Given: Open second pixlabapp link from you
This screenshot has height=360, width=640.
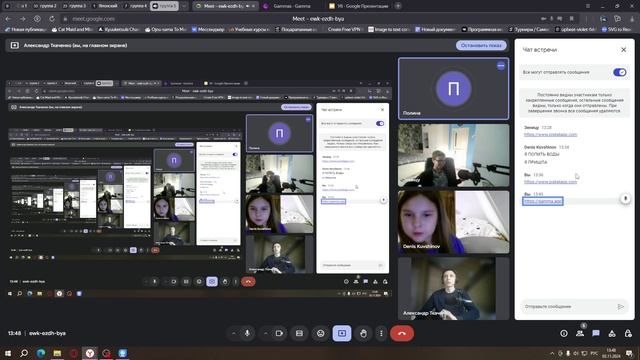Looking at the screenshot, I should 550,182.
